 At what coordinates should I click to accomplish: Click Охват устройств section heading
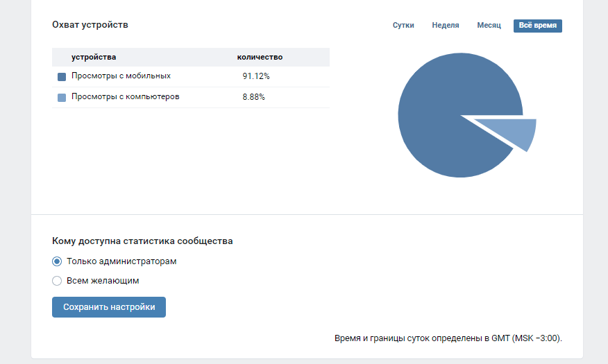point(90,25)
